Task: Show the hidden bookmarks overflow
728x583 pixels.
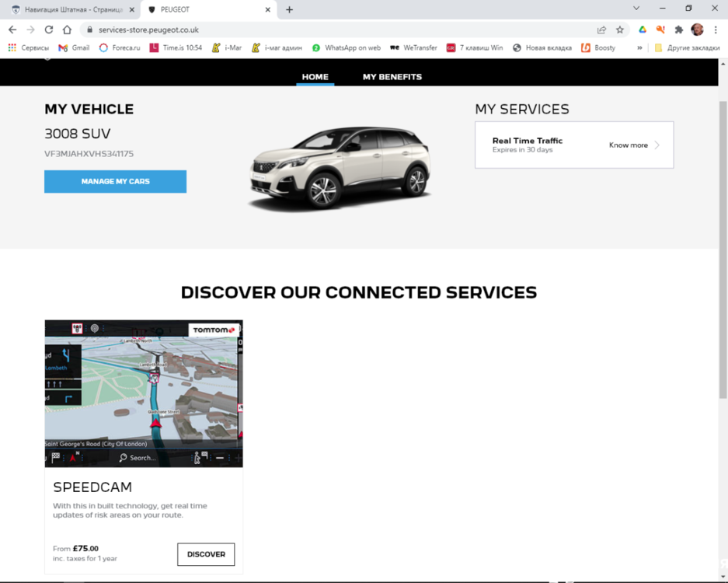Action: click(x=639, y=48)
